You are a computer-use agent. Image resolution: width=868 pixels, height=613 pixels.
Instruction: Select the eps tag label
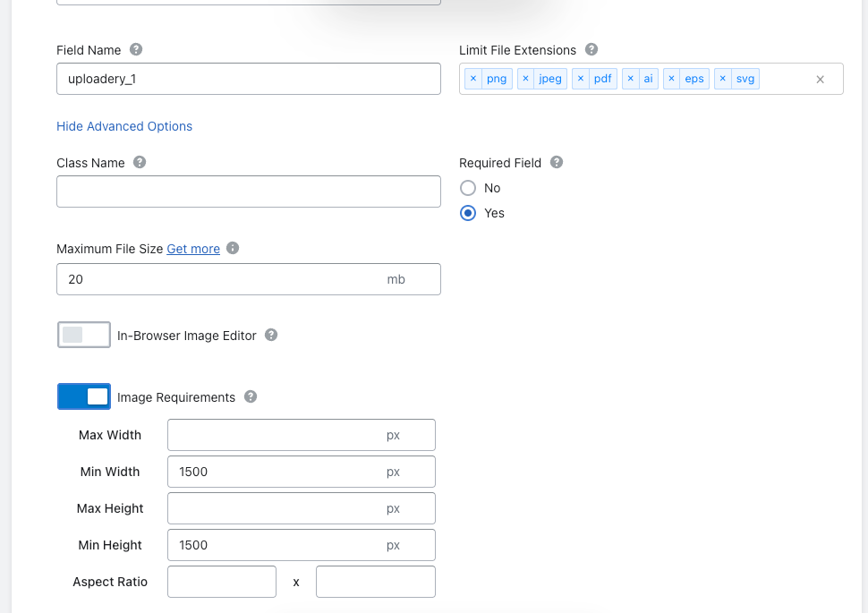(x=694, y=79)
